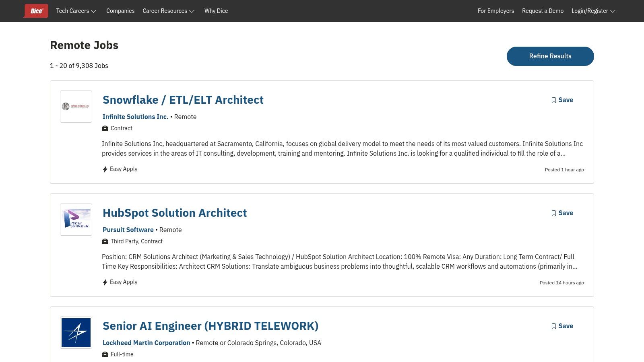Viewport: 644px width, 362px height.
Task: Click the briefcase icon beside Contract
Action: pos(105,128)
